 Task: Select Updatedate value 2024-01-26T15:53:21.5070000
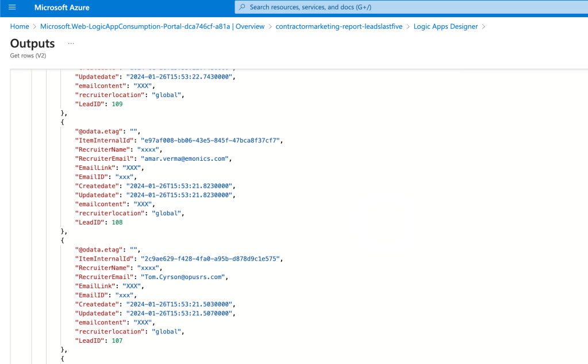click(179, 313)
